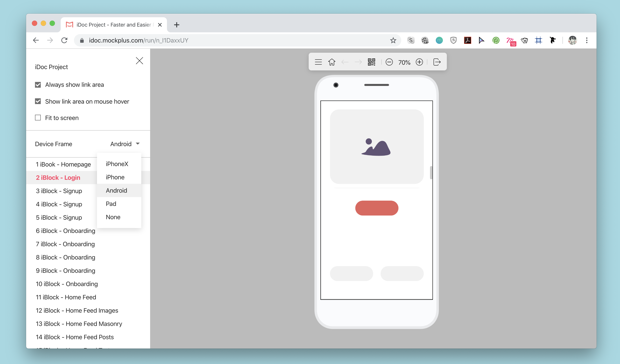
Task: Go forward in browser history
Action: [x=50, y=40]
